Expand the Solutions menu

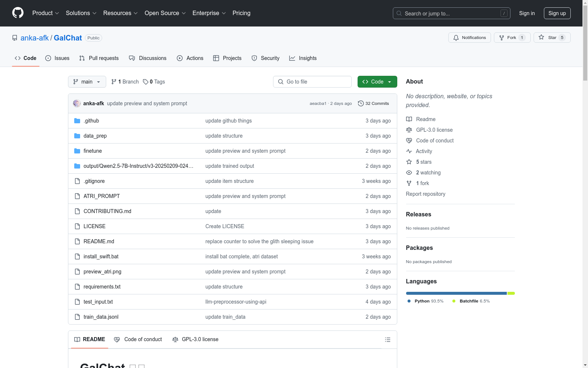[x=81, y=13]
